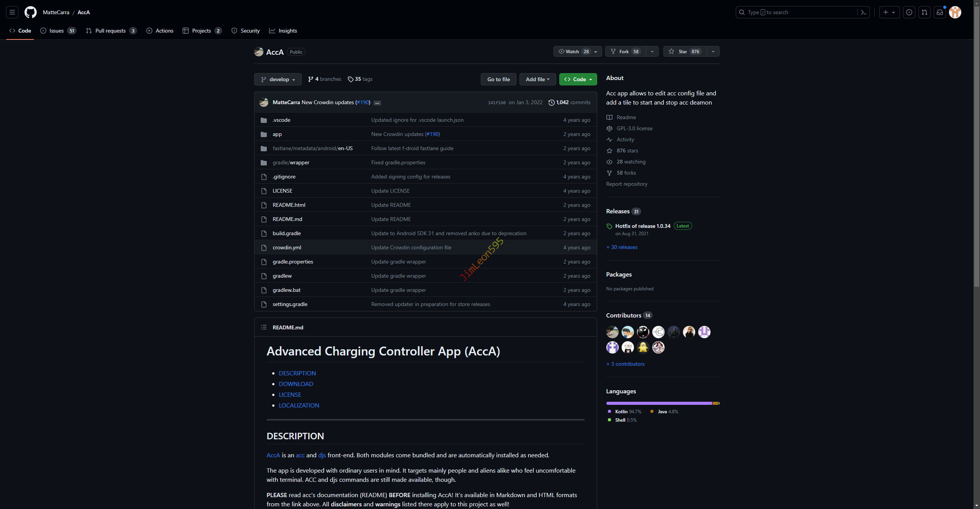Open user avatar profile menu
The height and width of the screenshot is (509, 980).
(x=955, y=12)
